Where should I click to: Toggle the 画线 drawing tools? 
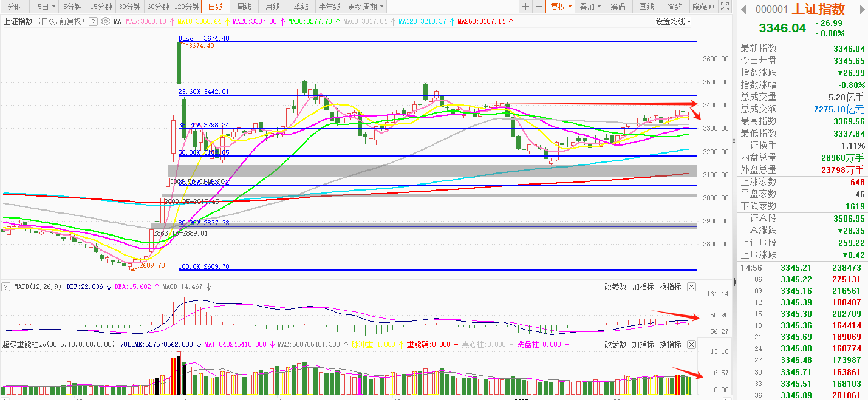coord(646,7)
